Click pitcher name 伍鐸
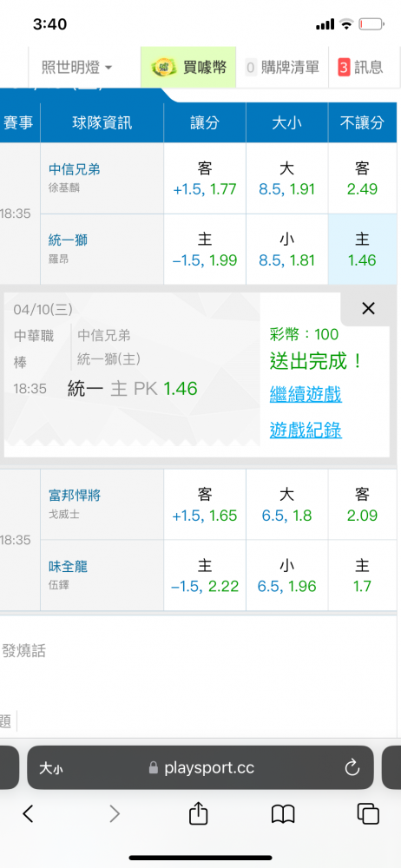This screenshot has width=401, height=868. [59, 585]
